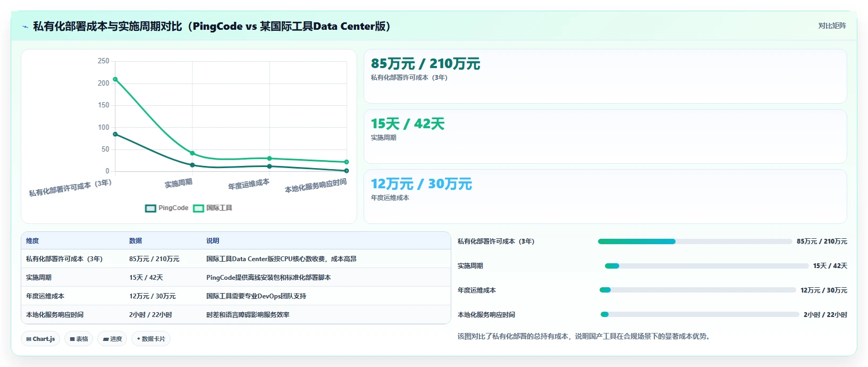Click the 私有化部署许可成本 progress bar
This screenshot has height=367, width=868.
point(695,241)
